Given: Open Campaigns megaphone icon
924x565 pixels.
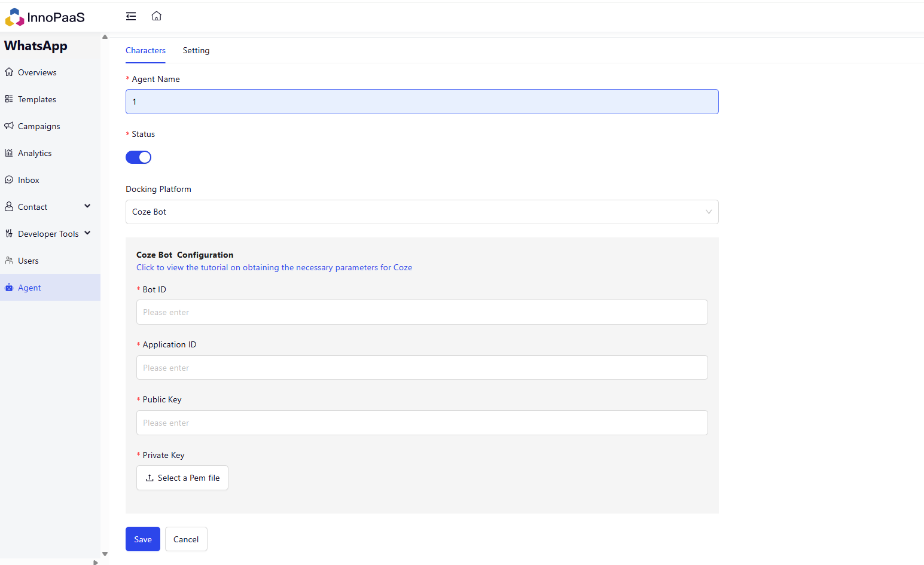Looking at the screenshot, I should [9, 126].
